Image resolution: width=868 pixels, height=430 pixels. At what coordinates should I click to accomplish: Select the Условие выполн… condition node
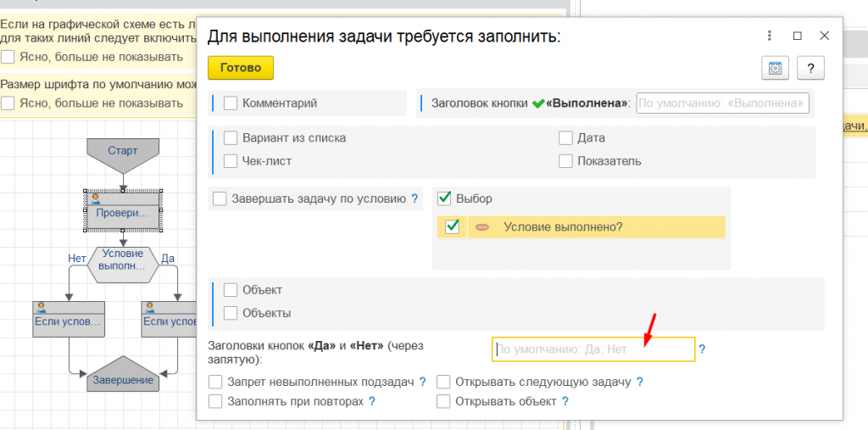tap(123, 265)
